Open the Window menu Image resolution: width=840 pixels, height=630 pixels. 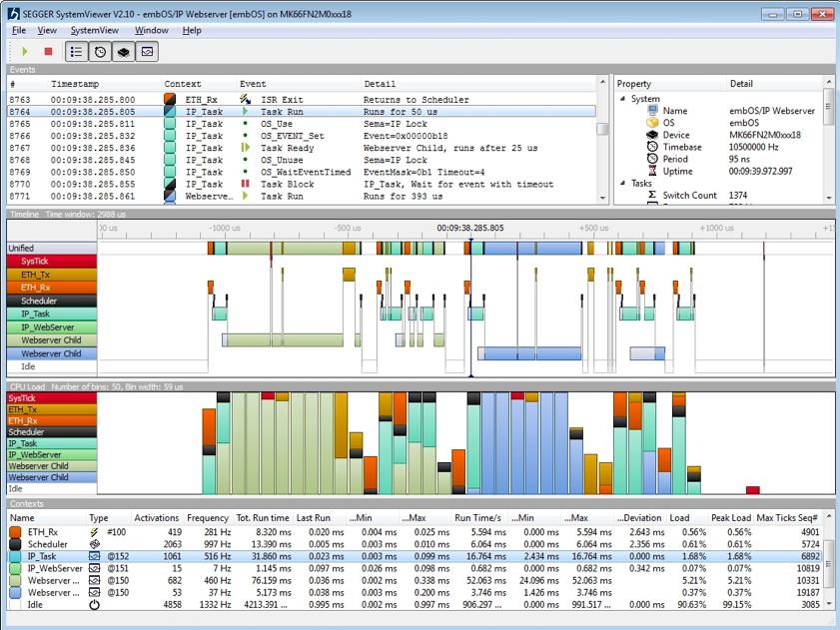(x=151, y=30)
